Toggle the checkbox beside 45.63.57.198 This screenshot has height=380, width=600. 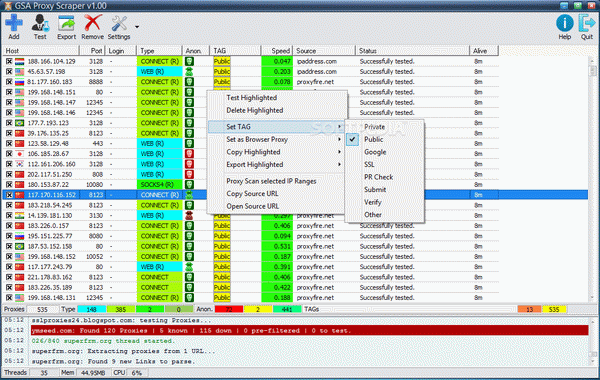click(9, 72)
